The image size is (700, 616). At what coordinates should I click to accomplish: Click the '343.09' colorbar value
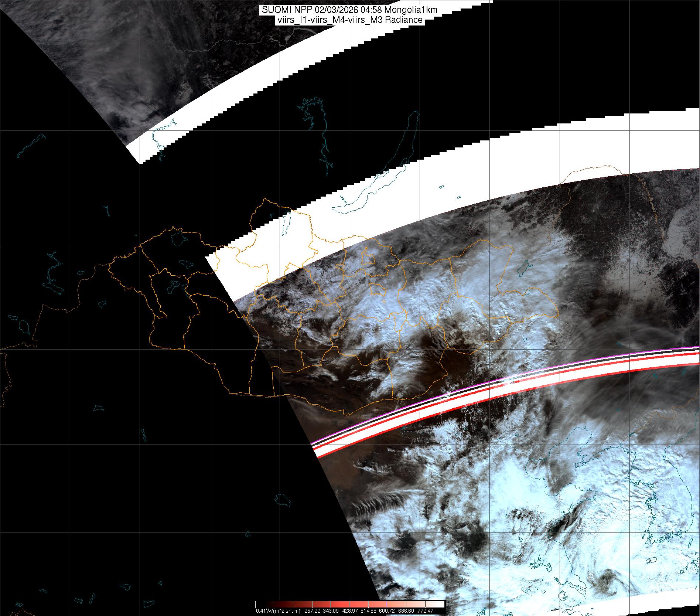(331, 611)
